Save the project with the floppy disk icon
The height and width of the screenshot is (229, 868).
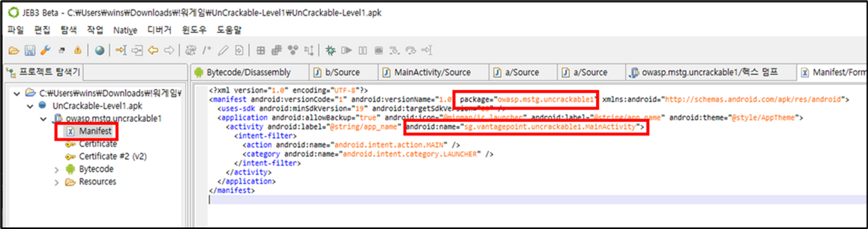pos(30,50)
